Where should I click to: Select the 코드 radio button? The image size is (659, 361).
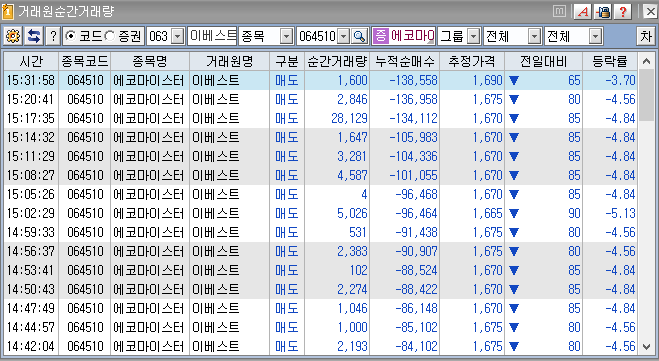point(71,37)
